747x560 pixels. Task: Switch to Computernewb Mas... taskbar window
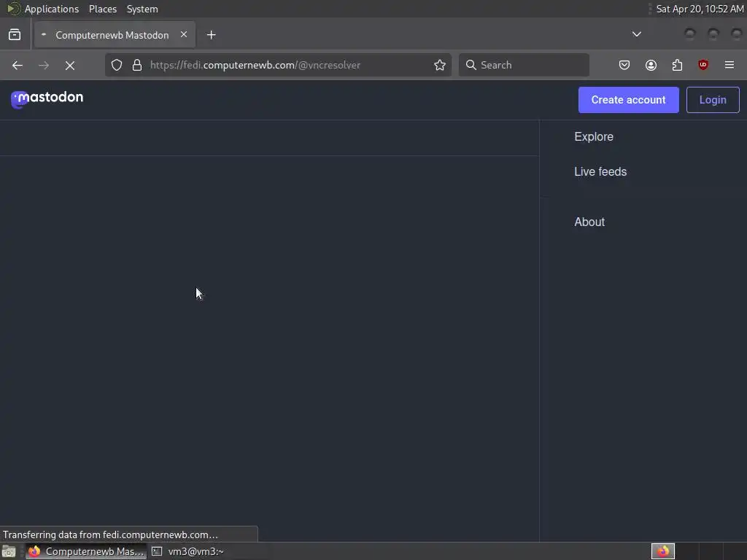[x=86, y=551]
